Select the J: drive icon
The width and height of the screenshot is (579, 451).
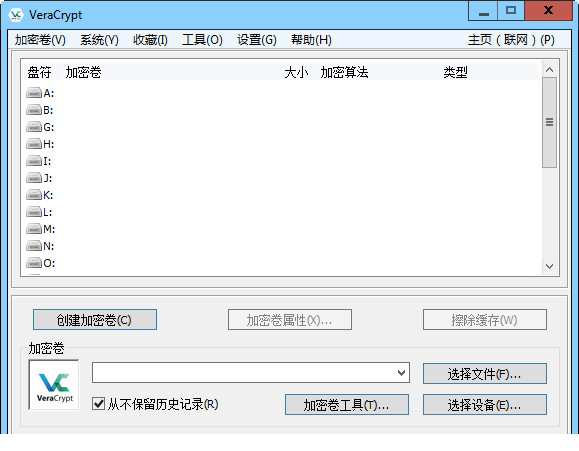(34, 178)
